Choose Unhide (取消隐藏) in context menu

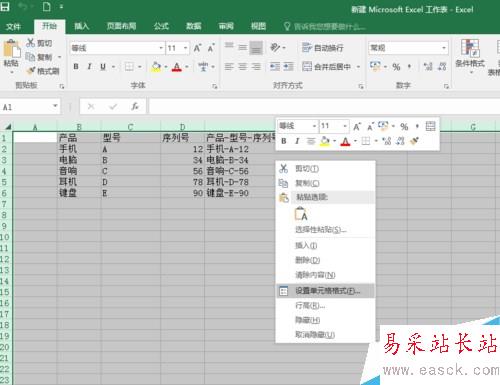click(325, 335)
